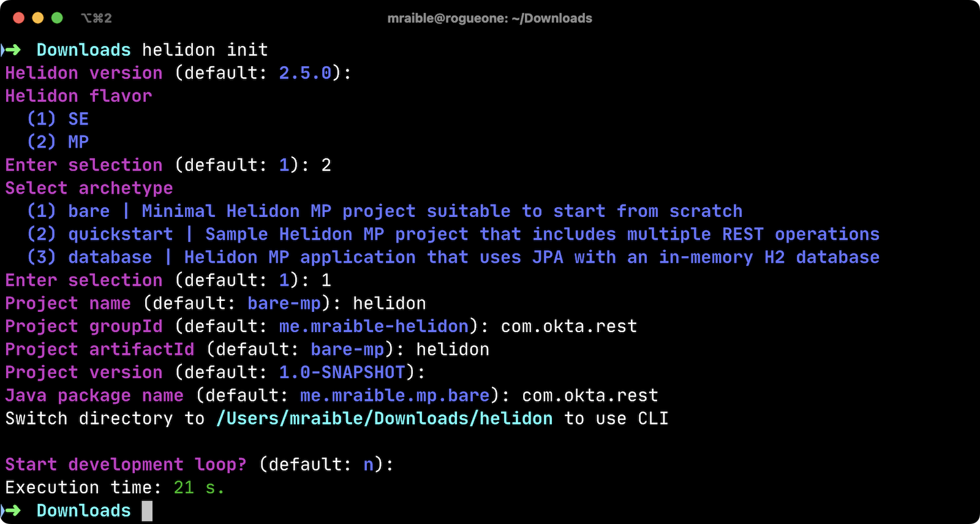This screenshot has width=980, height=524.
Task: Click the ⌥⌘2 window shortcut indicator
Action: pos(97,18)
